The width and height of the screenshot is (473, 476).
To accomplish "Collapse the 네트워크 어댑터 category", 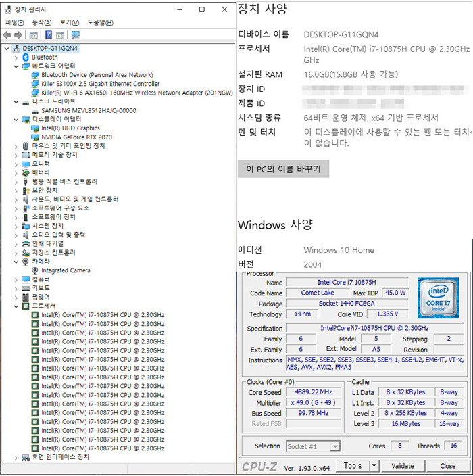I will pyautogui.click(x=16, y=66).
